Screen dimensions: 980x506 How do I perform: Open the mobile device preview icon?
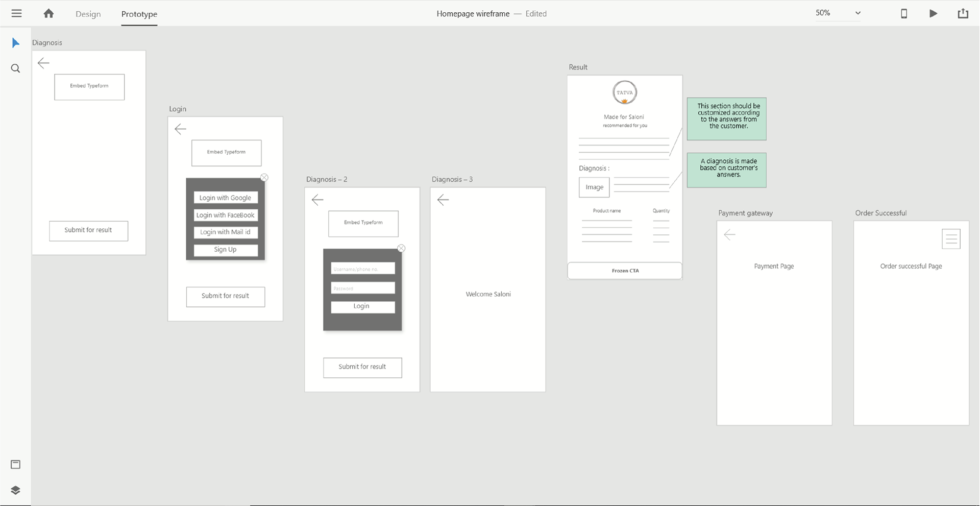tap(904, 13)
